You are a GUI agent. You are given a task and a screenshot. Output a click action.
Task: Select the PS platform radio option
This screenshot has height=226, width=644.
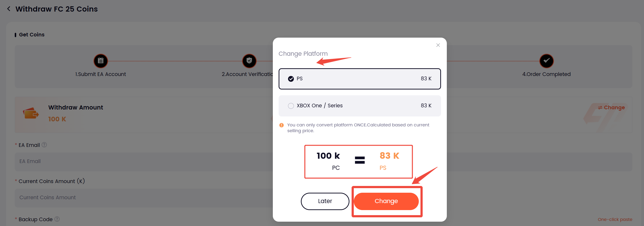pos(291,79)
